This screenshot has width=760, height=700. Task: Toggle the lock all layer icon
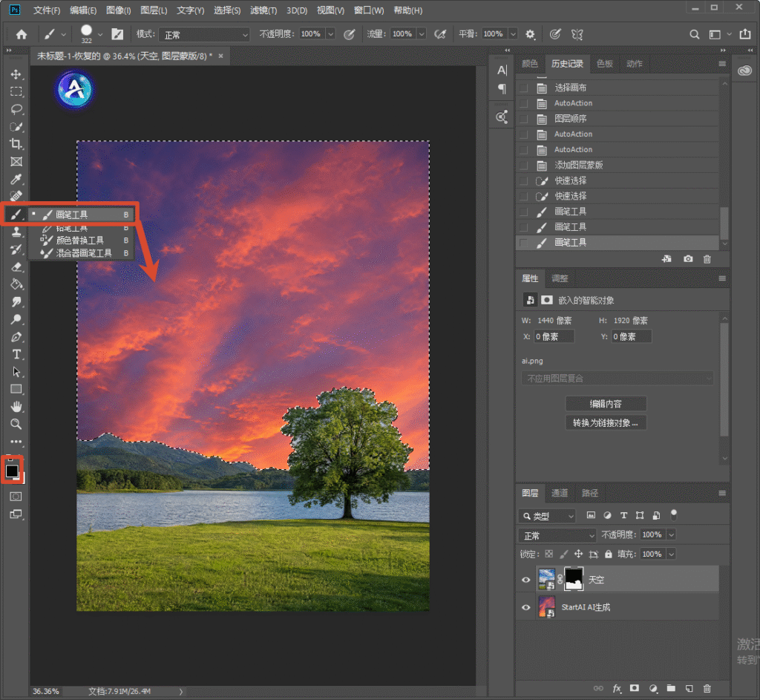(609, 554)
